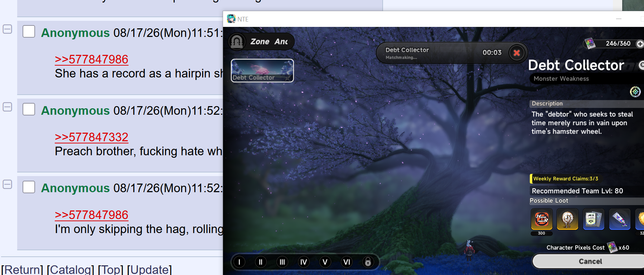Cancel matchmaking with the red X button
This screenshot has height=275, width=644.
click(x=517, y=53)
